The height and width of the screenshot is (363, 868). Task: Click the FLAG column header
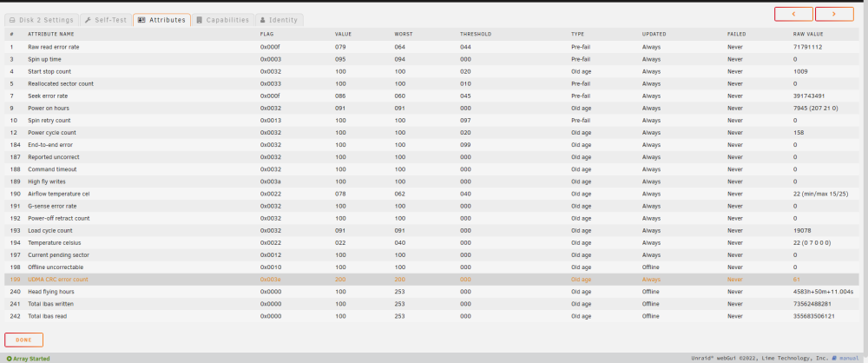click(x=266, y=35)
